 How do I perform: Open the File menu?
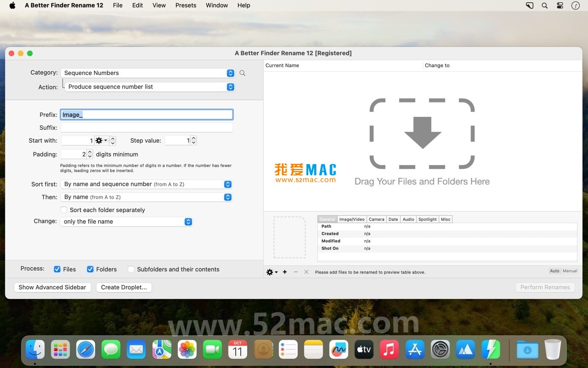(118, 6)
